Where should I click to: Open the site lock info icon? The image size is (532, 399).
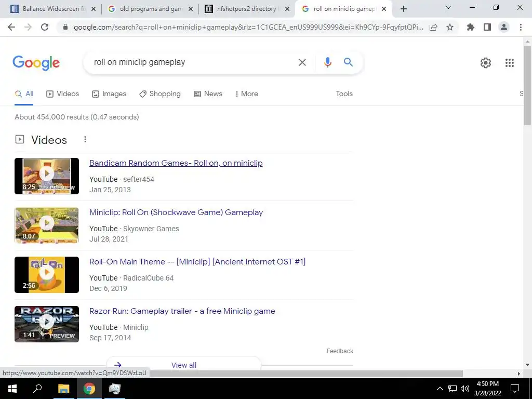pyautogui.click(x=65, y=28)
